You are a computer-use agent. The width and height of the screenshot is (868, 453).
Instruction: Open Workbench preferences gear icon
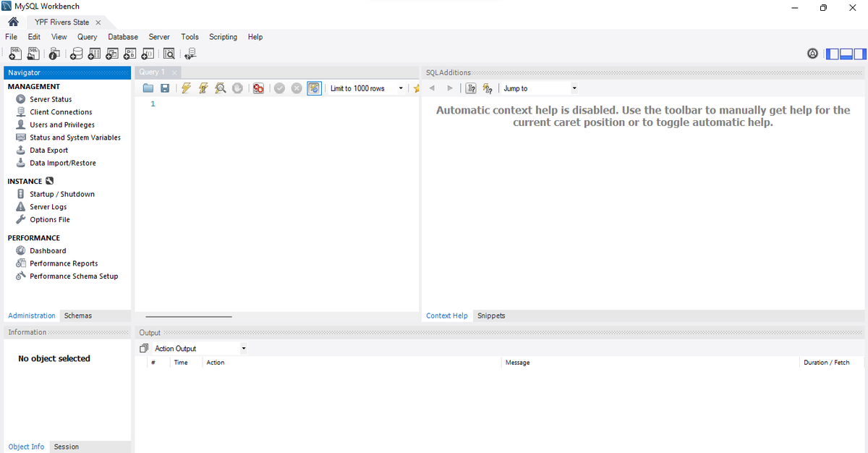coord(813,54)
